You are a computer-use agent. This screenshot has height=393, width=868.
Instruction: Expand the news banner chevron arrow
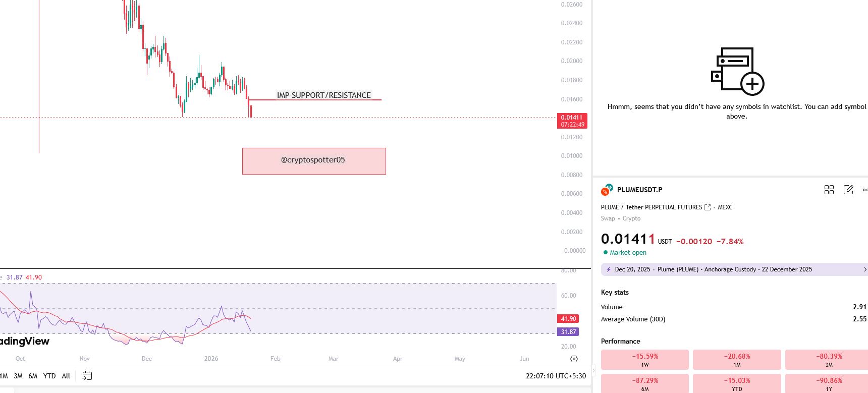tap(865, 269)
